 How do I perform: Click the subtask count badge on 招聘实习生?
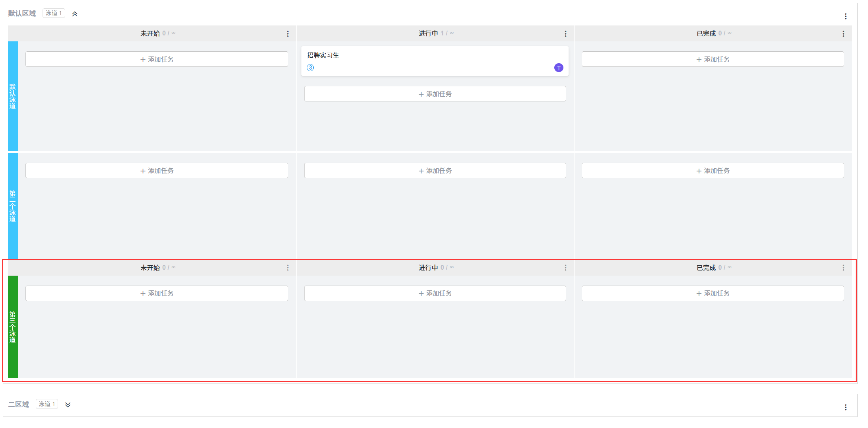[311, 68]
